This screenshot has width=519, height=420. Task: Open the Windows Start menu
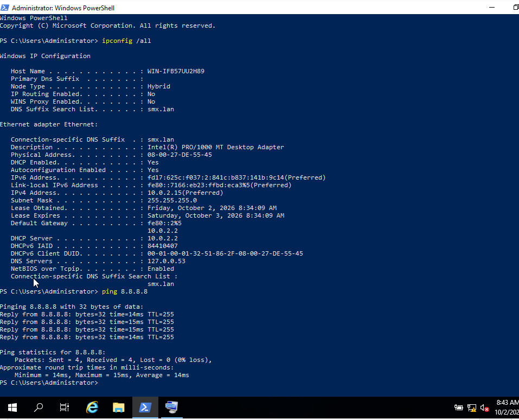pos(12,408)
